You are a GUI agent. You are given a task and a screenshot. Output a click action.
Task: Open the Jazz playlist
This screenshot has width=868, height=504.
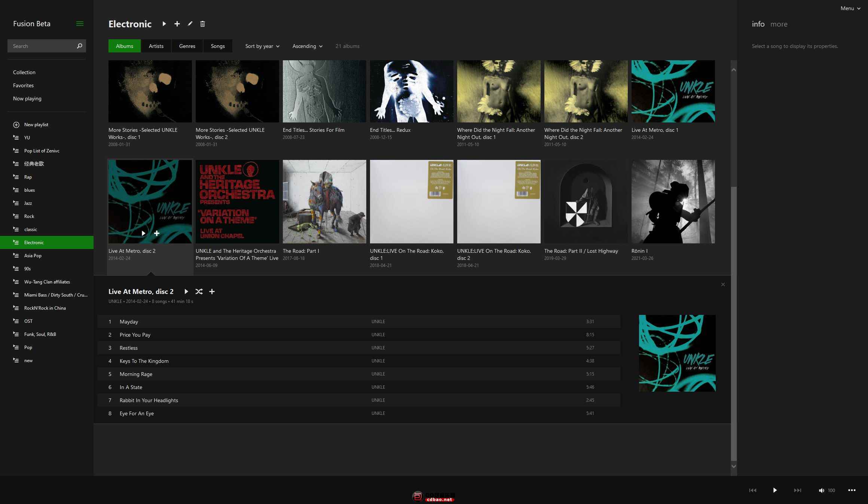pyautogui.click(x=47, y=203)
